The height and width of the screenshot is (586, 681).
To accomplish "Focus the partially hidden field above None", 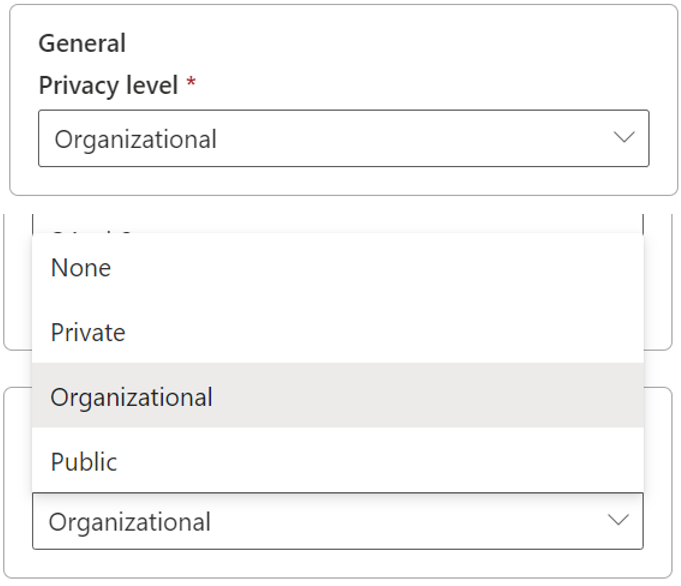I will [x=337, y=222].
